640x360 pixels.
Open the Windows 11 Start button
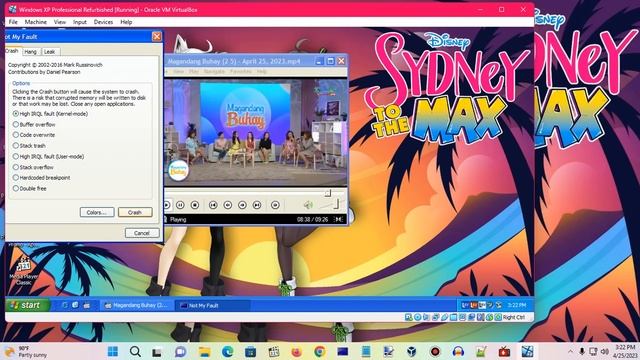pos(113,351)
